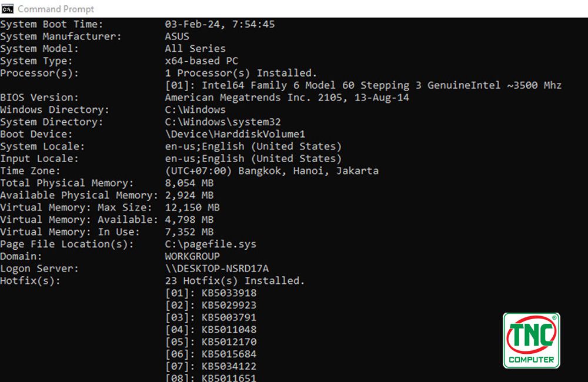Click hotfix entry KB5033918
Image resolution: width=588 pixels, height=382 pixels.
(211, 293)
